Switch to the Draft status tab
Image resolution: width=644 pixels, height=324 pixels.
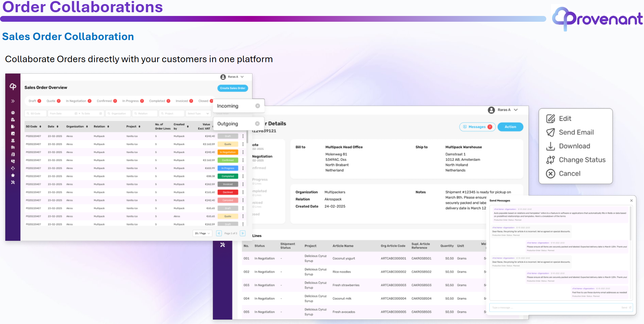click(35, 101)
